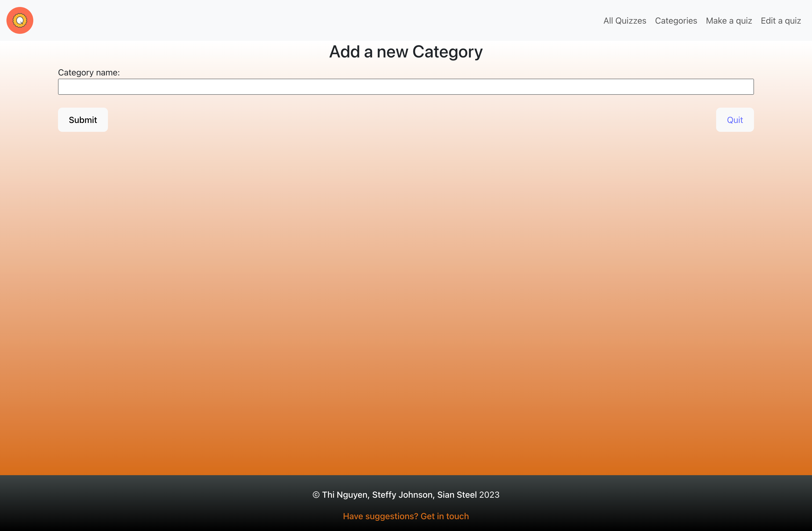
Task: Open the Make a quiz page
Action: coord(729,21)
